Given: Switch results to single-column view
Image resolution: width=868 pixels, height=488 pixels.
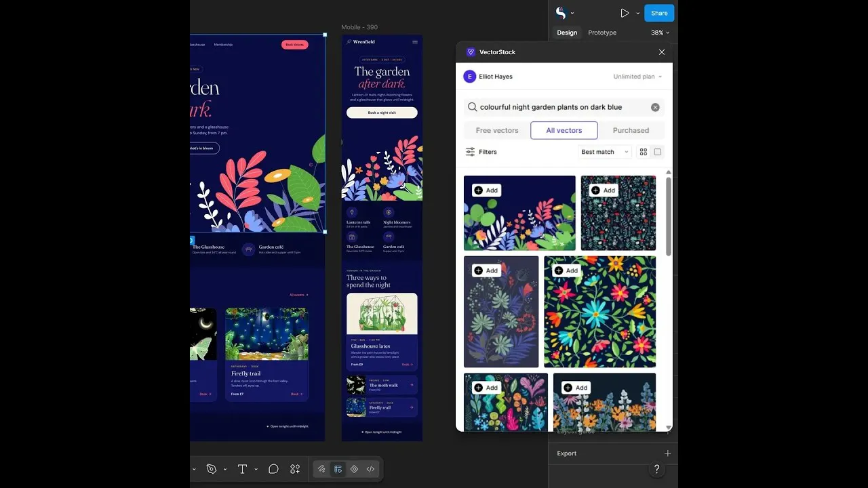Looking at the screenshot, I should click(x=657, y=152).
